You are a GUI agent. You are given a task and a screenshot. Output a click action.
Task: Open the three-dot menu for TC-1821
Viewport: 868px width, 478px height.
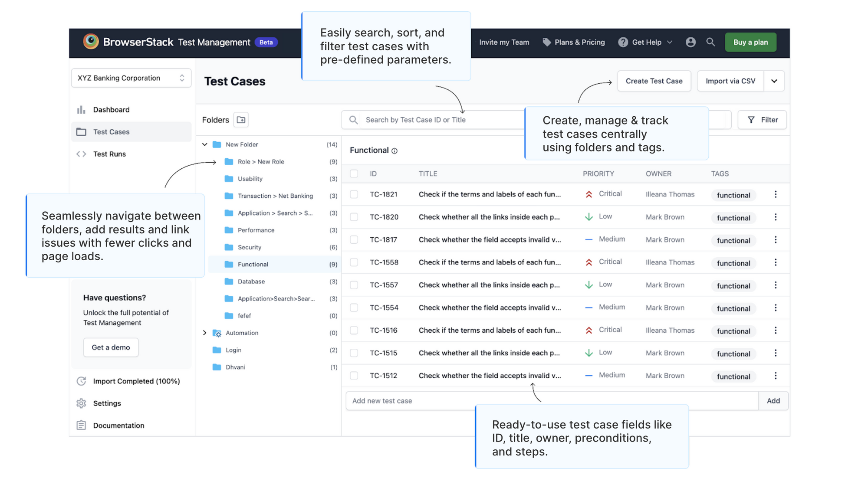point(775,194)
